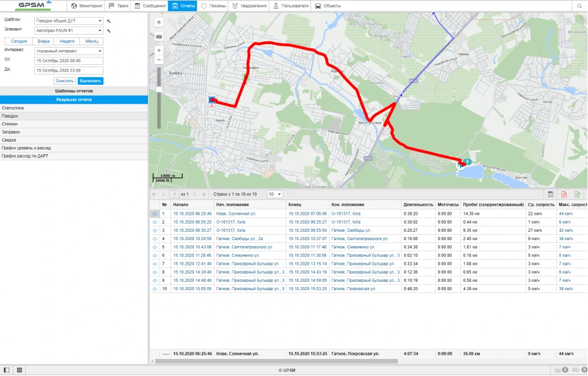The height and width of the screenshot is (376, 588).
Task: Open template settings wrench next to Шаблон
Action: coord(109,21)
